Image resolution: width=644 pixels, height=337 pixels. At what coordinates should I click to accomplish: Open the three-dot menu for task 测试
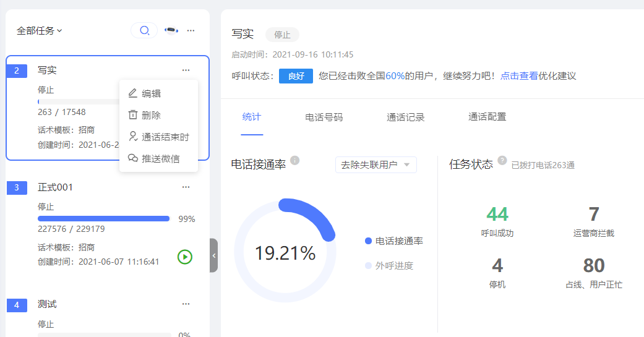(186, 304)
